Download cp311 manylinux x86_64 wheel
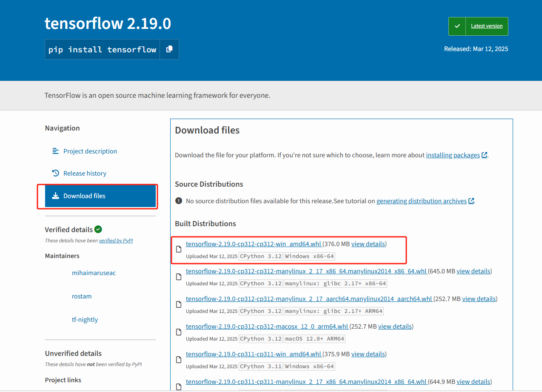The image size is (542, 392). [x=306, y=382]
